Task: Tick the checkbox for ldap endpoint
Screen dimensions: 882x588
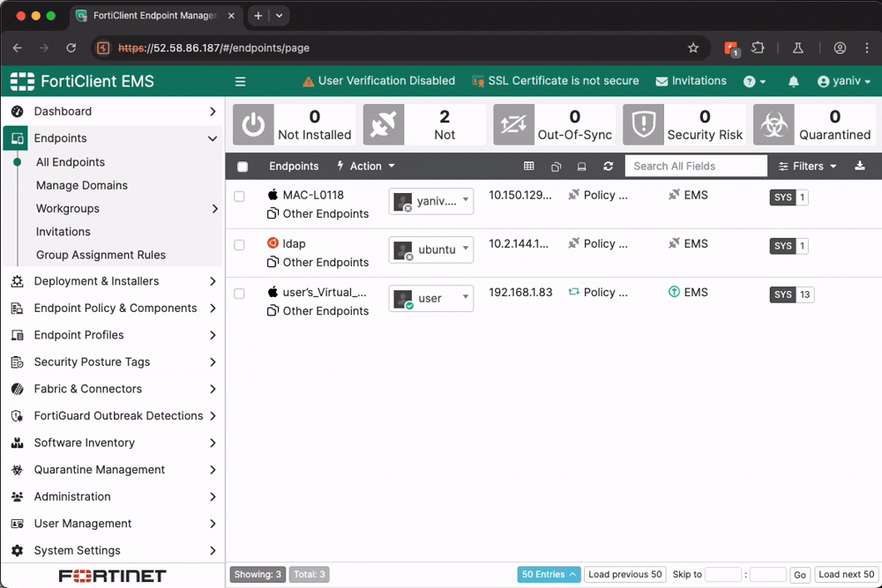Action: [x=239, y=244]
